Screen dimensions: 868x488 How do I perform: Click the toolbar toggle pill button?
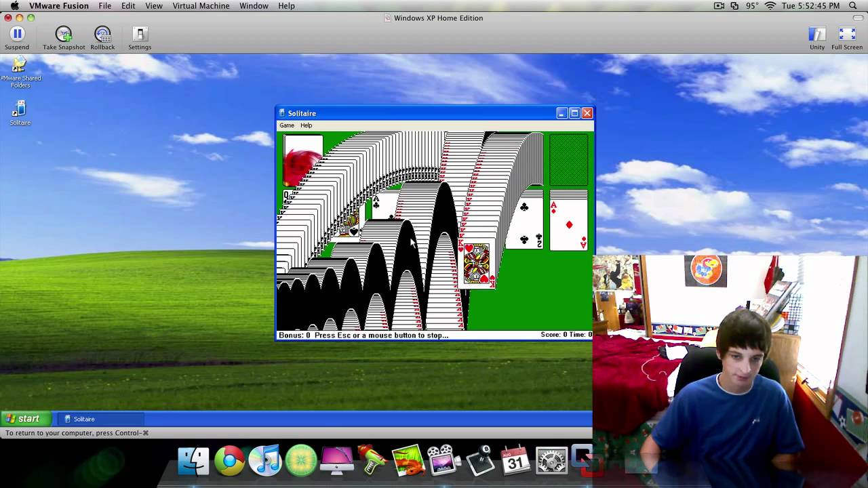coord(858,18)
